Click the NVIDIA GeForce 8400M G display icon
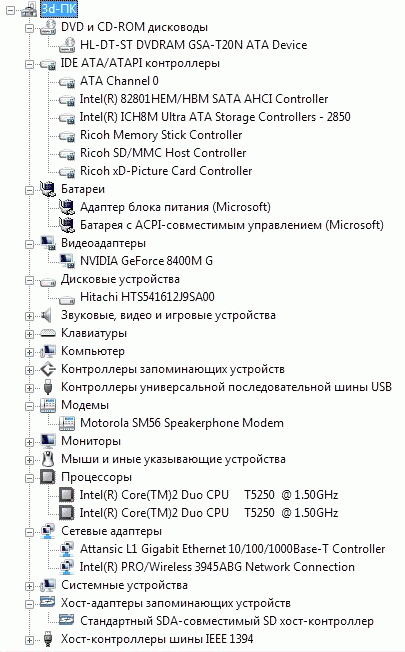The image size is (405, 652). click(67, 261)
